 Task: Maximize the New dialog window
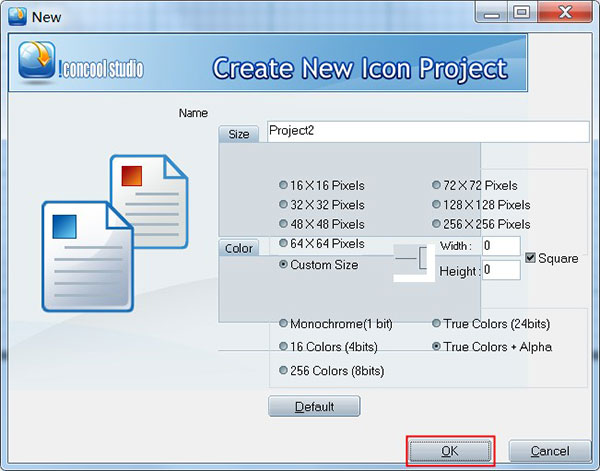522,13
